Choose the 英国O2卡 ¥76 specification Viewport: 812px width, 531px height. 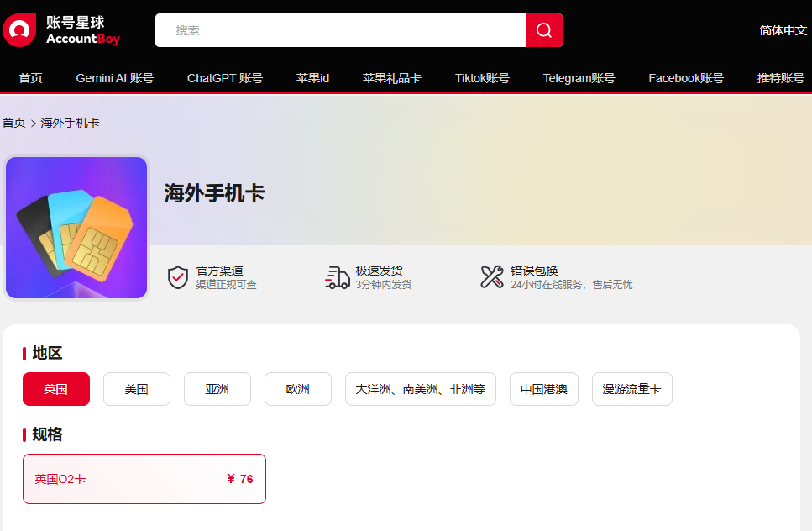pyautogui.click(x=144, y=479)
